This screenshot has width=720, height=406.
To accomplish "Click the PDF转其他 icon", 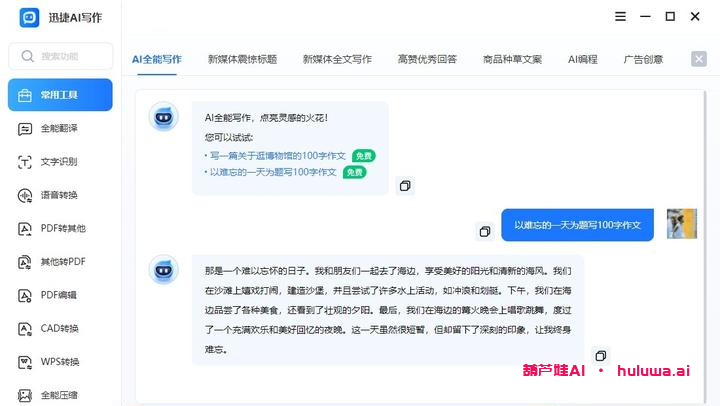I will pyautogui.click(x=25, y=229).
